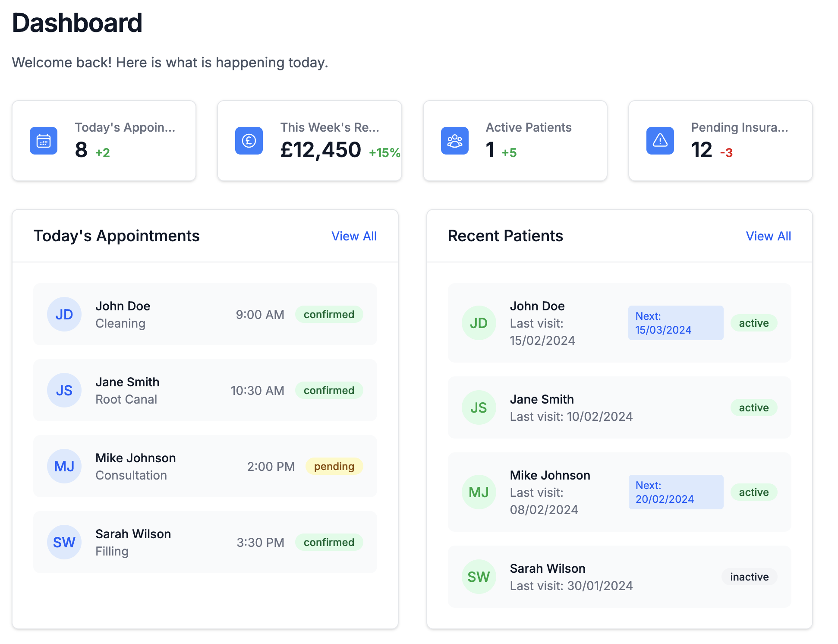This screenshot has width=838, height=644.
Task: Select Mike Johnson's MJ avatar in appointments list
Action: point(64,466)
